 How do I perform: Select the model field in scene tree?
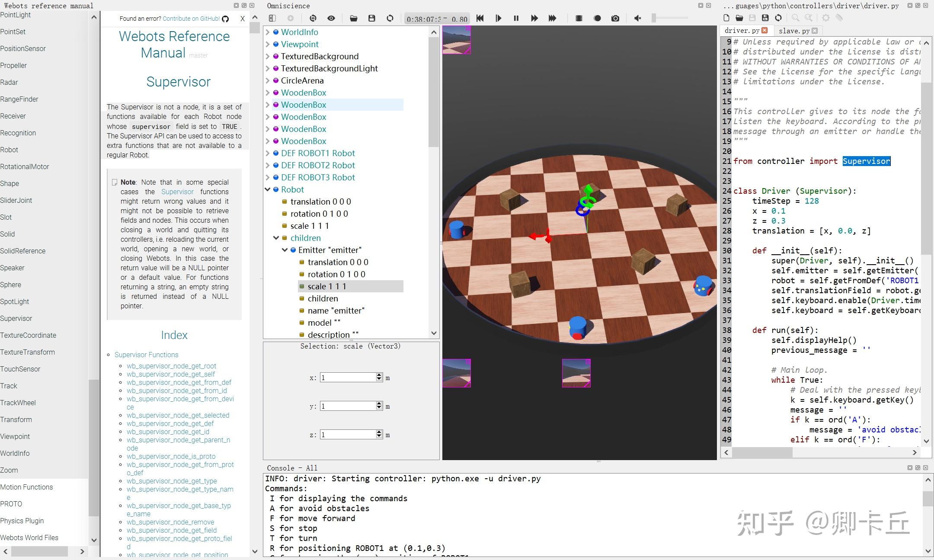324,323
